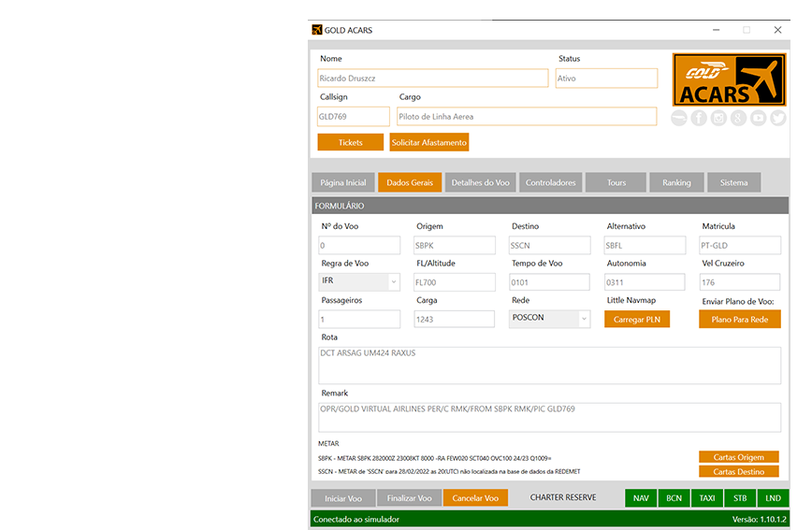Open the Gold airline website icon
Screen dimensions: 812x530
(679, 118)
